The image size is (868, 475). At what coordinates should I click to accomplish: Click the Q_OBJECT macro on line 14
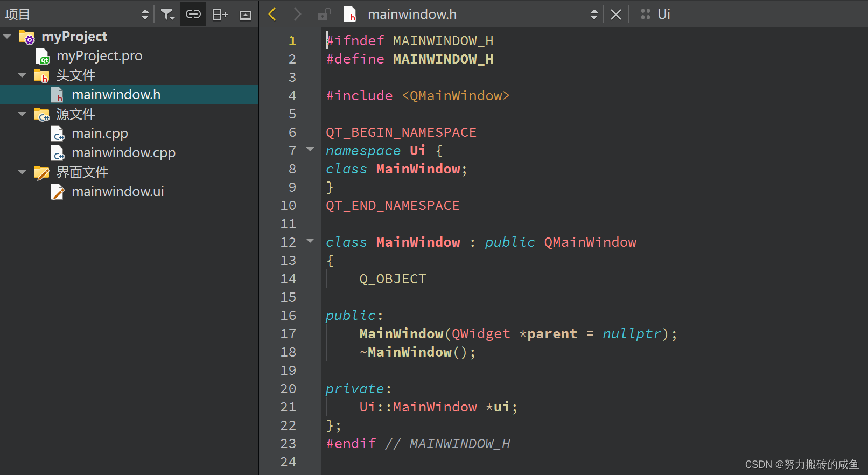click(x=393, y=279)
